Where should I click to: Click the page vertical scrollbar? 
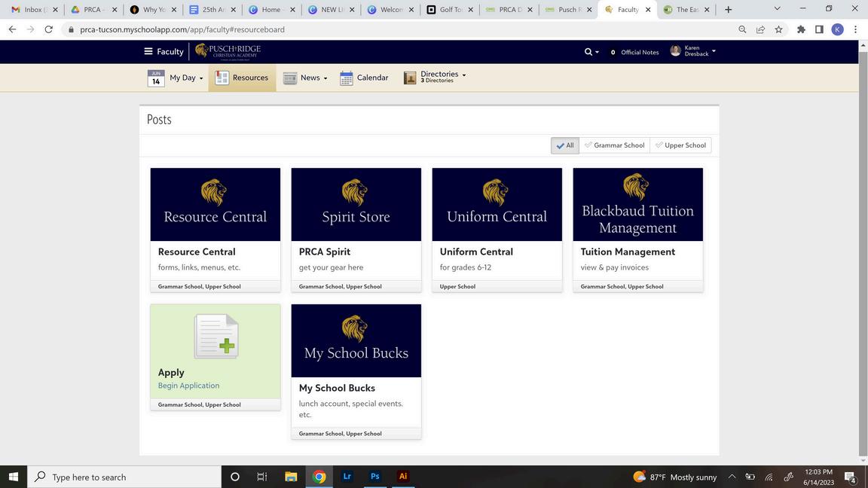863,252
